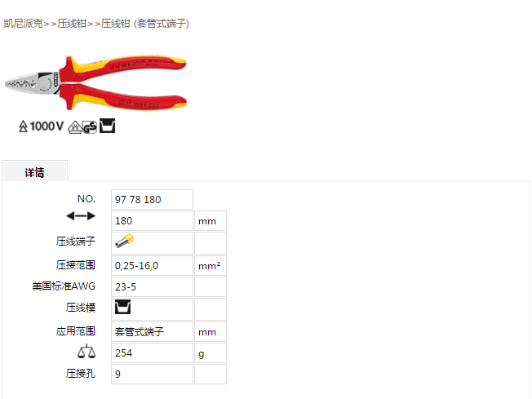532x399 pixels.
Task: Click the crimp die icon in 压线模 row
Action: point(123,307)
